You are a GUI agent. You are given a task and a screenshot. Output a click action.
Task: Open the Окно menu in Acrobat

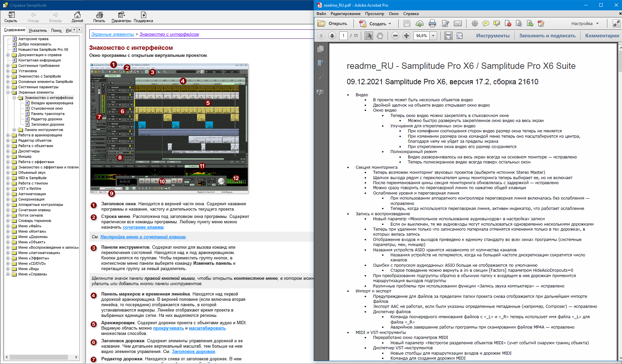click(394, 14)
